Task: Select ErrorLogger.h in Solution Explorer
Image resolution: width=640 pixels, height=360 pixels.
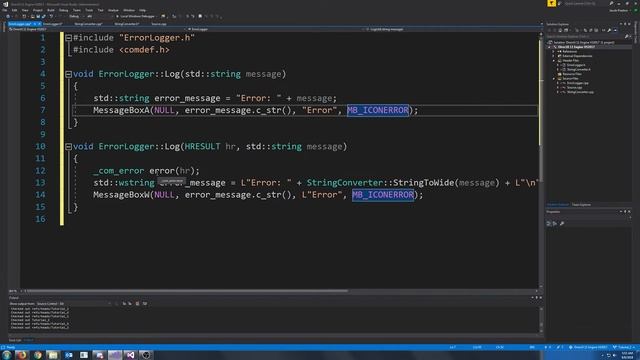Action: (x=576, y=65)
